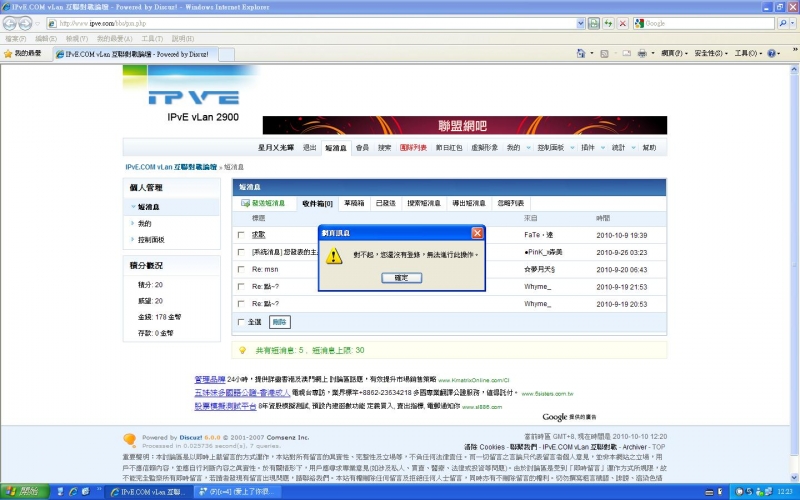Open the recent pages dropdown near Forward

pyautogui.click(x=37, y=23)
